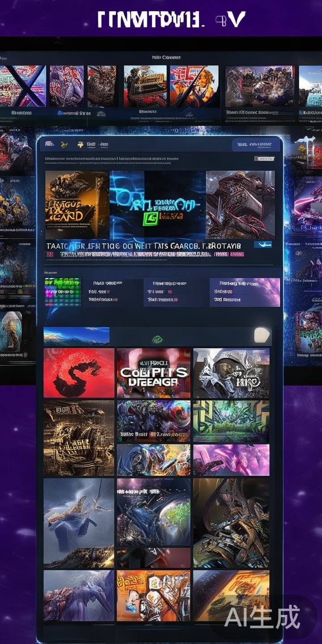Click the yellow bird icon in panel header
Screen dimensions: 322x644
(x=64, y=144)
